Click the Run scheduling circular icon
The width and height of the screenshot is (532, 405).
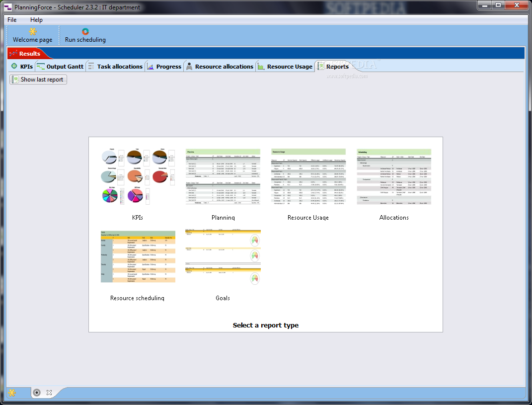[x=85, y=32]
